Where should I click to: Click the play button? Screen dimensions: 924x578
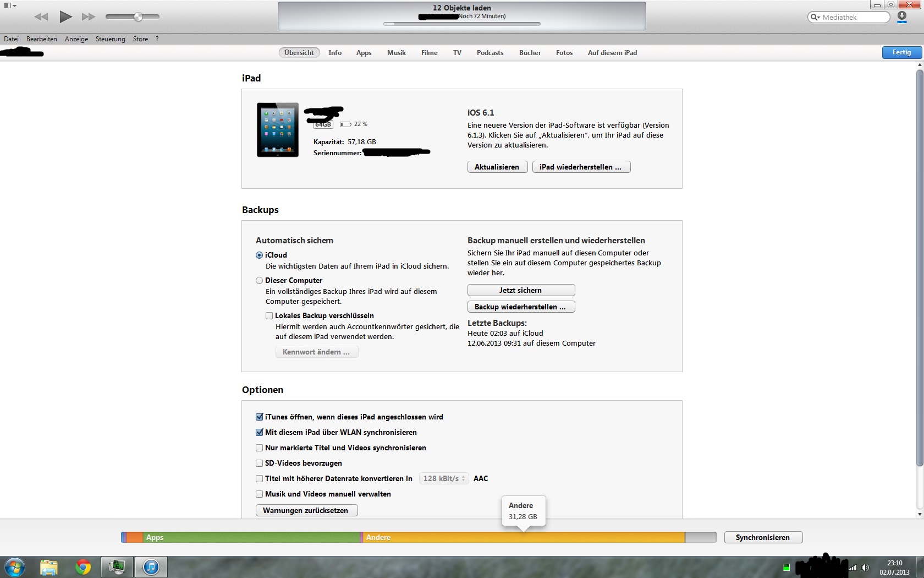pos(65,17)
